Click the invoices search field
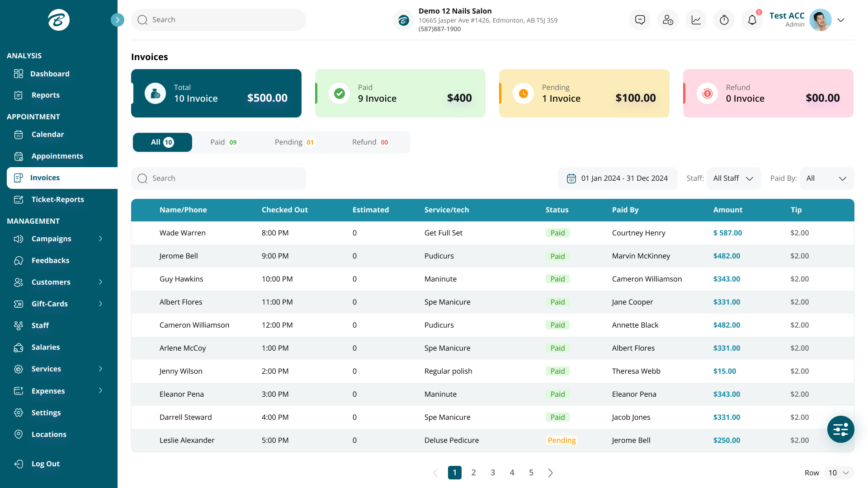Image resolution: width=868 pixels, height=488 pixels. (218, 178)
